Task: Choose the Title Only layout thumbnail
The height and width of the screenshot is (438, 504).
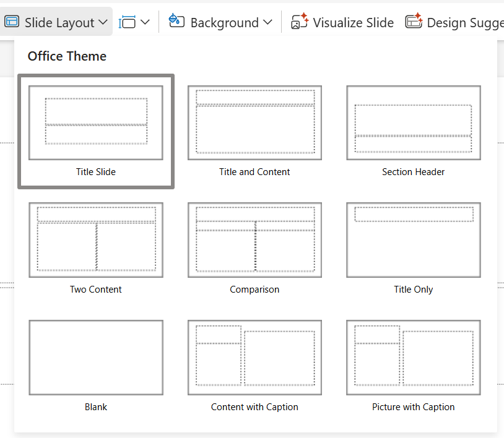Action: point(414,240)
